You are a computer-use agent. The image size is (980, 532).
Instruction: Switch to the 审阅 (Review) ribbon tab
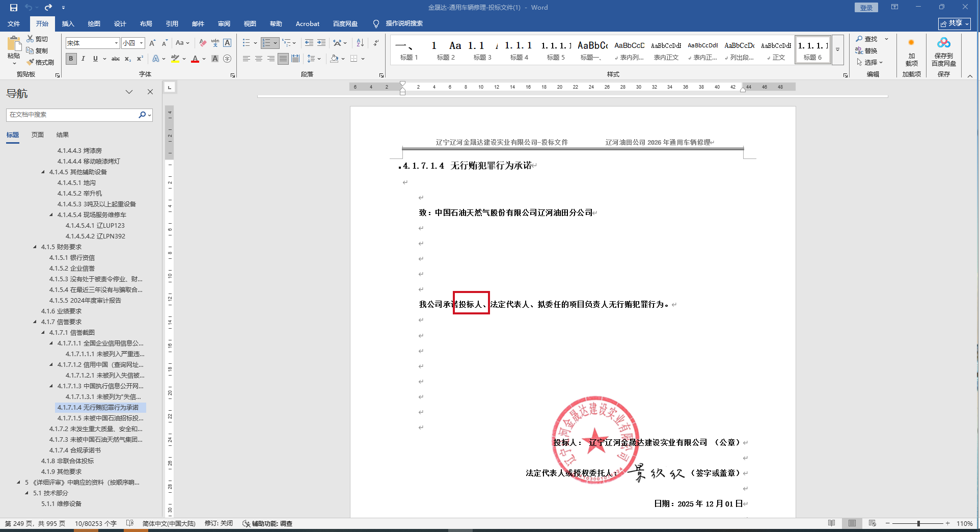coord(224,23)
